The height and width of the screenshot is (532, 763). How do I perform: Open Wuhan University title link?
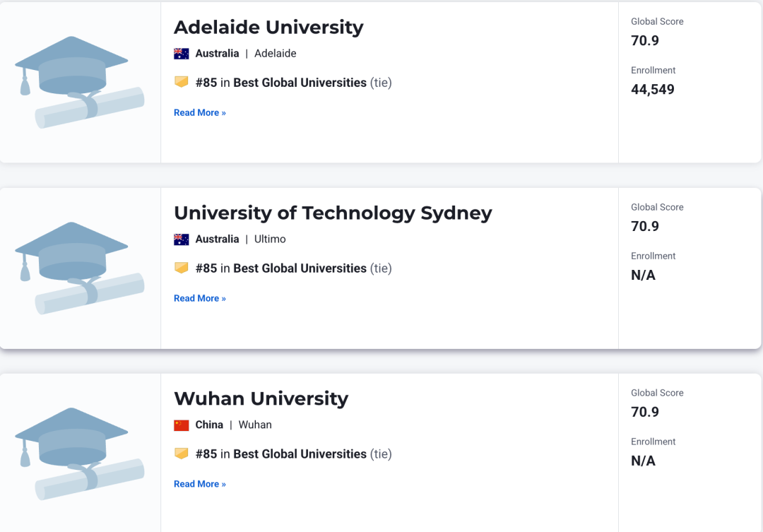(x=261, y=398)
